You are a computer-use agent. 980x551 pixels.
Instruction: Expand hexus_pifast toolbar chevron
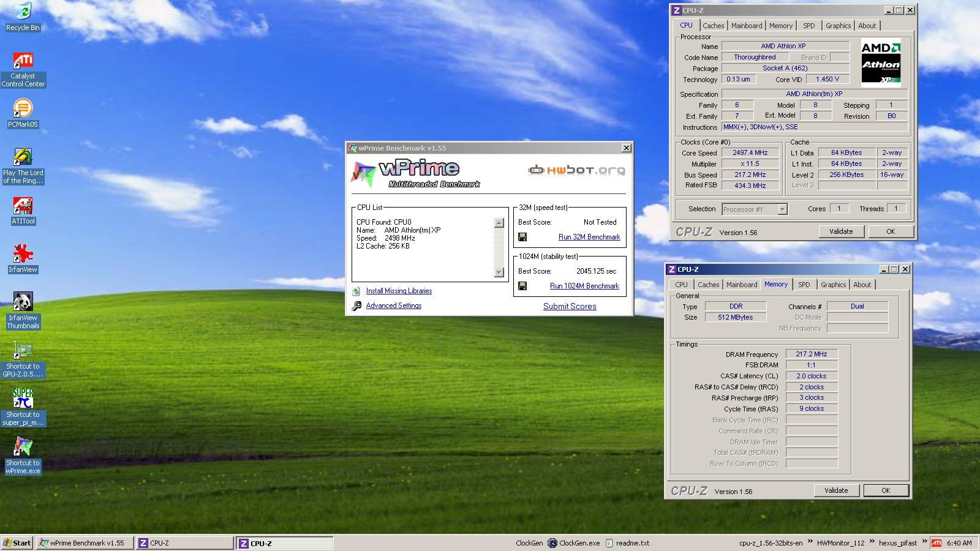(x=924, y=542)
